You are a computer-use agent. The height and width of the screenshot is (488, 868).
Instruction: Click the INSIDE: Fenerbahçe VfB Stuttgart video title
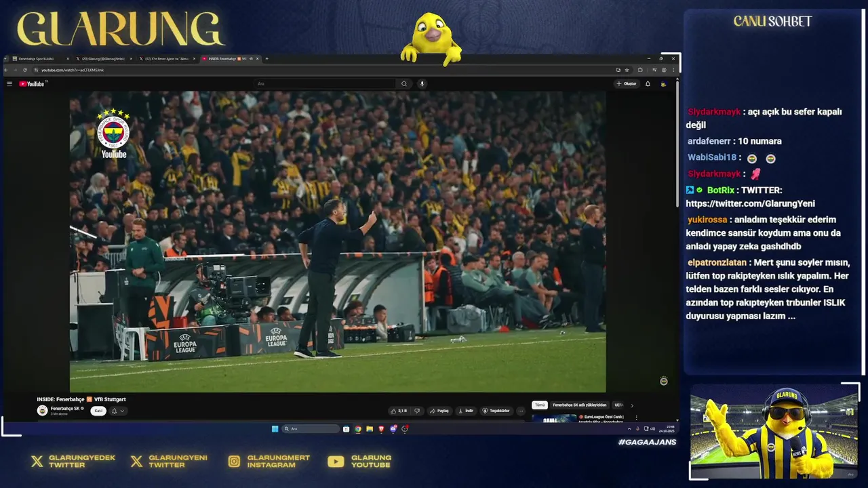(81, 399)
